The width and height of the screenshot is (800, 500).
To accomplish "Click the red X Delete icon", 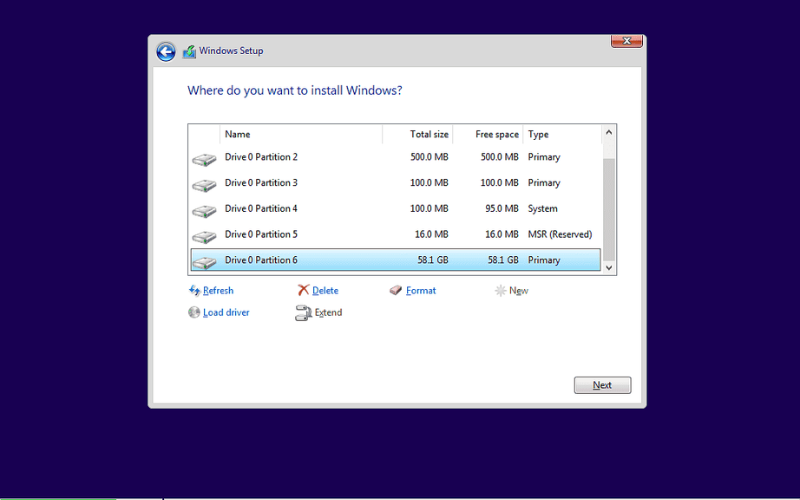I will point(304,290).
